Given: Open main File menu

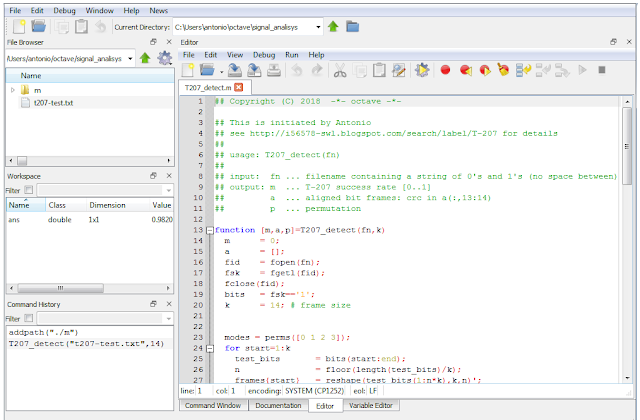Looking at the screenshot, I should (15, 11).
